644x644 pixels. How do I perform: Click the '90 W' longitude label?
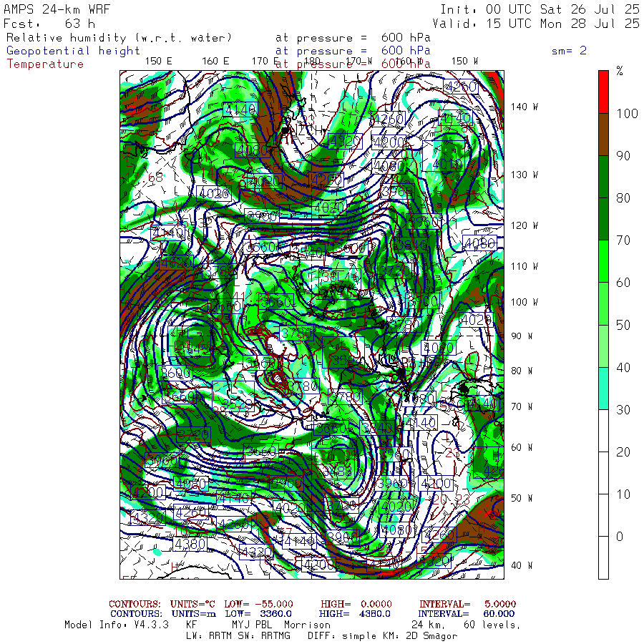522,336
